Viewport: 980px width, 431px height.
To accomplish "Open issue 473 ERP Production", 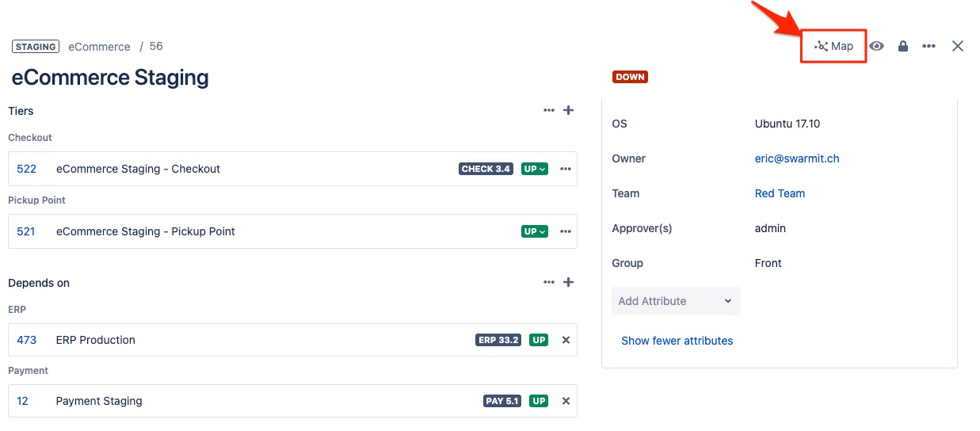I will tap(27, 340).
